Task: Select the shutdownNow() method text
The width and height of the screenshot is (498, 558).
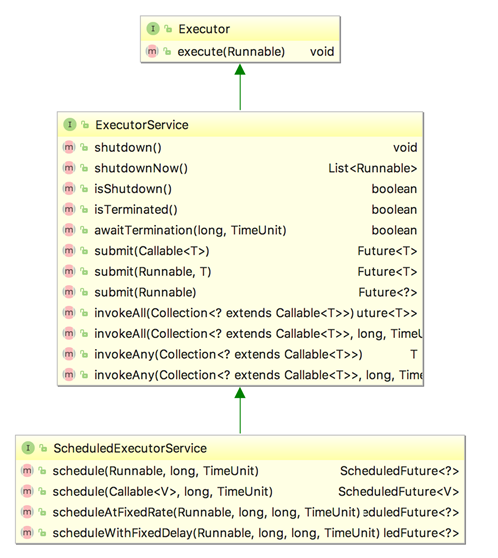Action: (141, 168)
